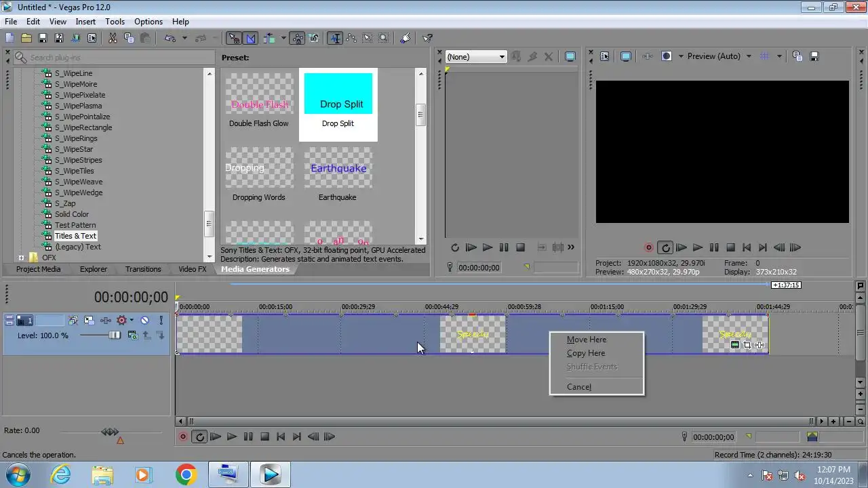Viewport: 868px width, 488px height.
Task: Copy selection with the Copy toolbar icon
Action: 129,39
